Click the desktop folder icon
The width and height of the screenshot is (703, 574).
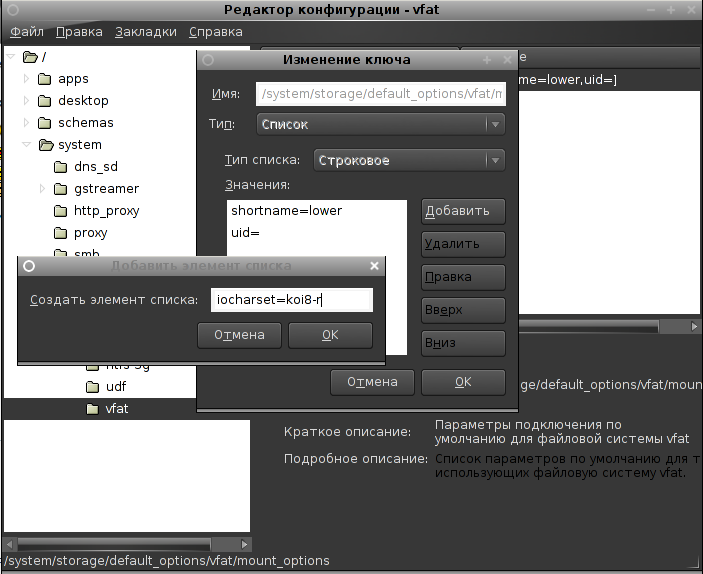coord(44,101)
